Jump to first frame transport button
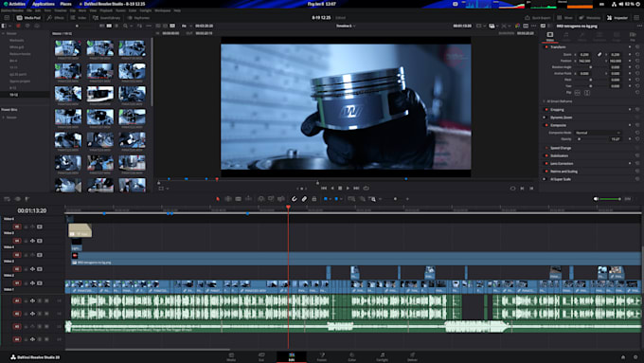The width and height of the screenshot is (644, 363). [x=324, y=189]
